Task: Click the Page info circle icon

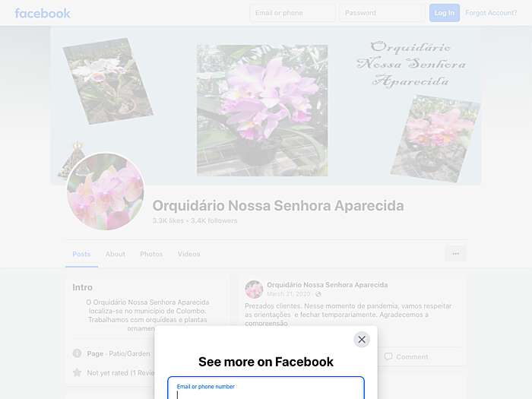Action: (77, 353)
